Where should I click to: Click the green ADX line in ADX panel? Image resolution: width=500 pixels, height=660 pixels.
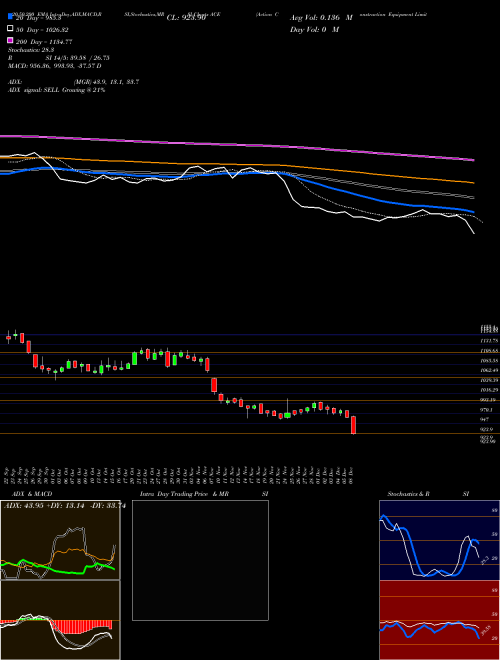tap(58, 570)
